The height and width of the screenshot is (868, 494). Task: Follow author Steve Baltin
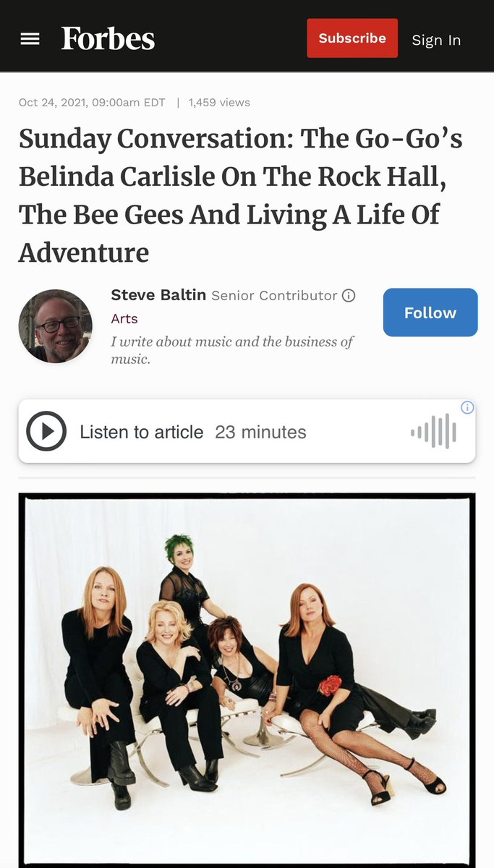tap(430, 312)
